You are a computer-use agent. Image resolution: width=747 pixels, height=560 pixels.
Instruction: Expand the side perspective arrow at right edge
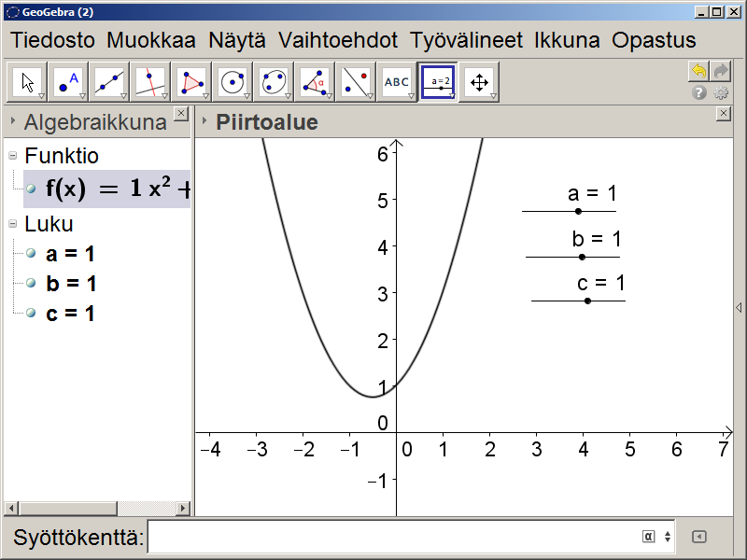(739, 308)
